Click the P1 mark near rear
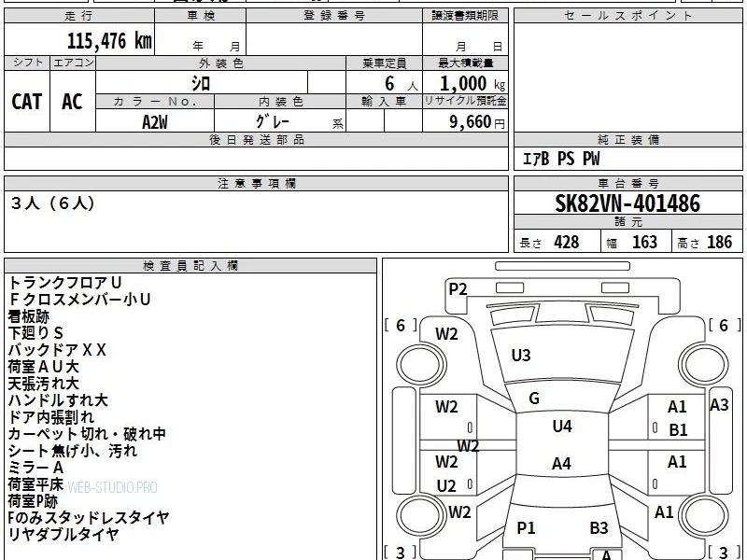747x560 pixels. click(526, 527)
